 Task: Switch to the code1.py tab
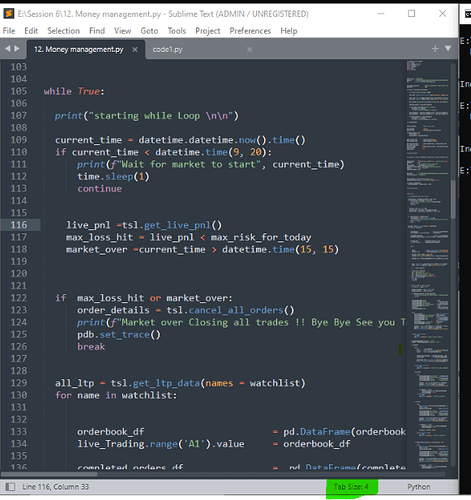pos(168,50)
